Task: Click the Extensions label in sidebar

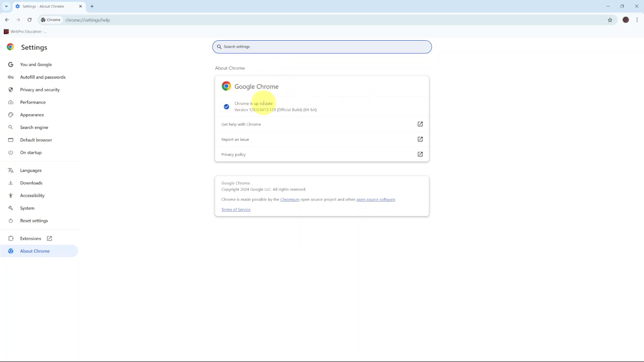Action: 31,239
